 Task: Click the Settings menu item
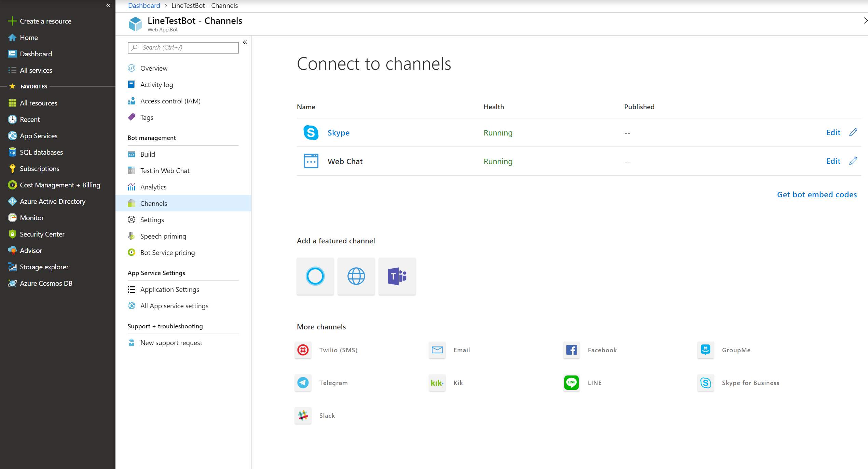152,219
